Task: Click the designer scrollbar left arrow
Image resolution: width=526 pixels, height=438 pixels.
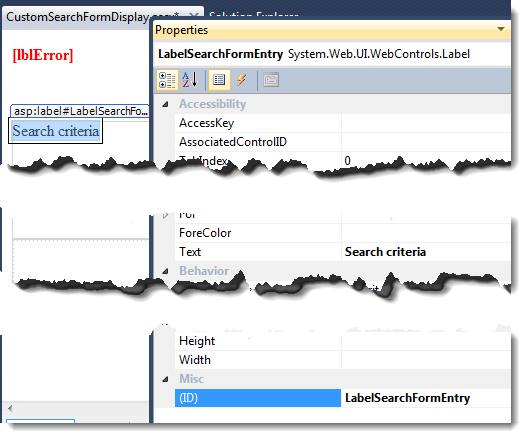Action: [10, 408]
